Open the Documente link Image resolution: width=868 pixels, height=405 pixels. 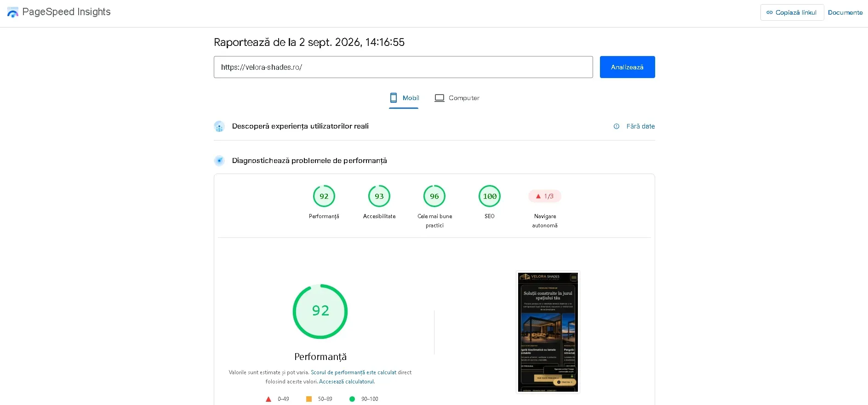845,12
